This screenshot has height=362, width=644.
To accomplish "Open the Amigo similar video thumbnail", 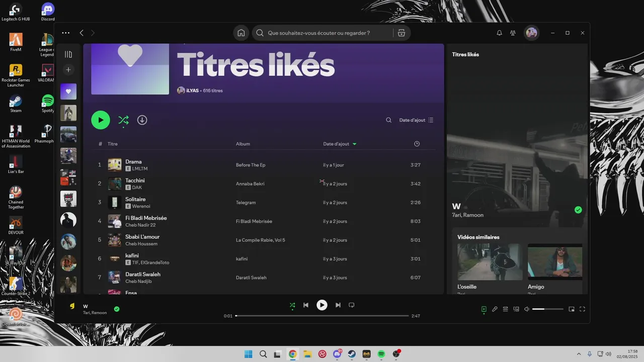I will [x=555, y=262].
